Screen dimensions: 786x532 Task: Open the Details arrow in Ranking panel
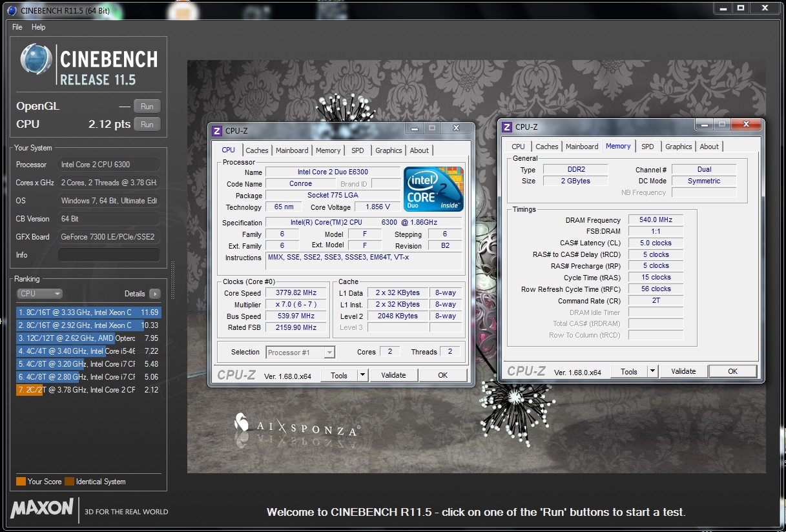click(x=154, y=293)
